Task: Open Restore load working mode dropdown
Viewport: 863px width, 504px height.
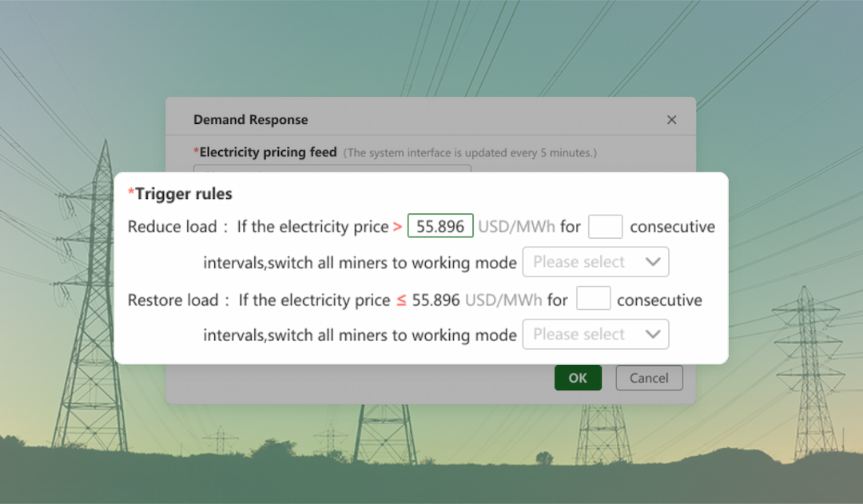Action: coord(595,335)
